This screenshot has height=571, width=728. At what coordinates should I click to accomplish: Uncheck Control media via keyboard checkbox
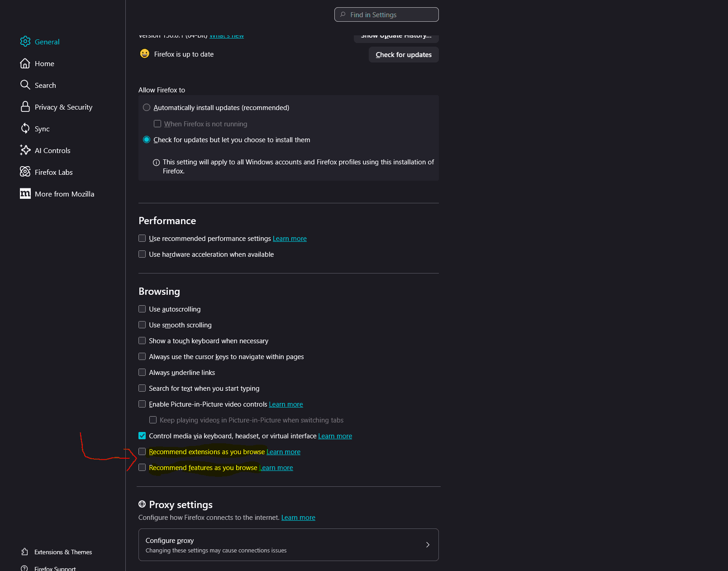pyautogui.click(x=142, y=436)
